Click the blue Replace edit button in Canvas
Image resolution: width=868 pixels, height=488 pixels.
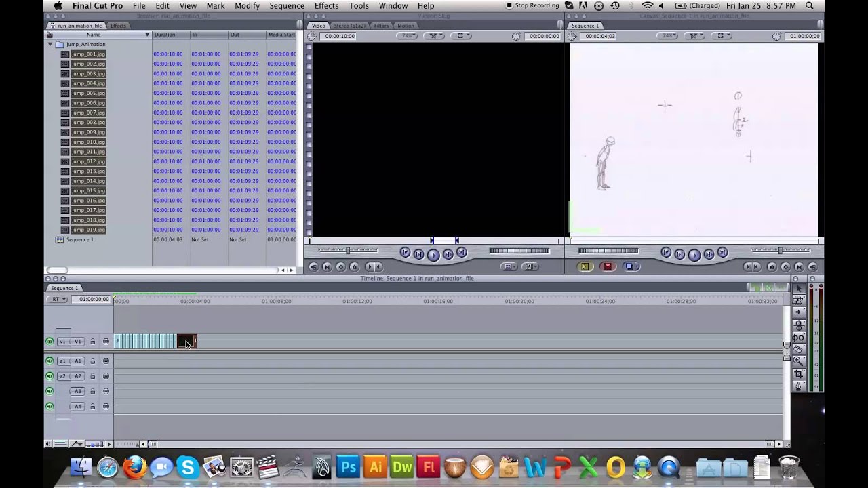(x=631, y=267)
